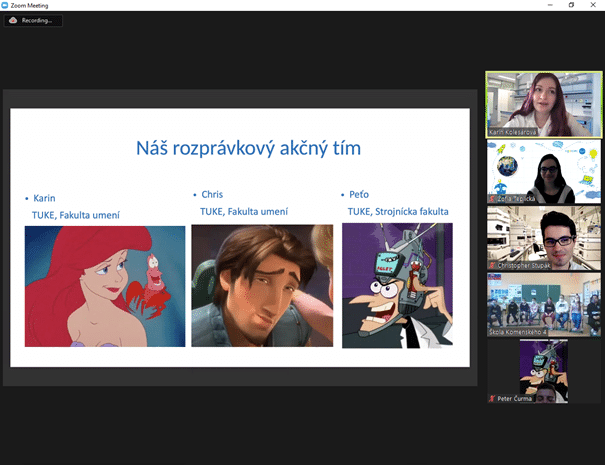Click the helmeted cartoon scientist image on slide

[x=397, y=286]
